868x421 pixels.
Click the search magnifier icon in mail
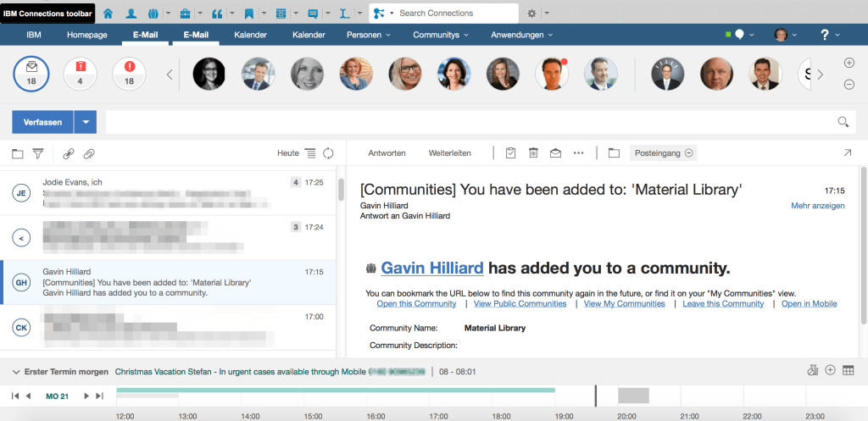click(843, 122)
